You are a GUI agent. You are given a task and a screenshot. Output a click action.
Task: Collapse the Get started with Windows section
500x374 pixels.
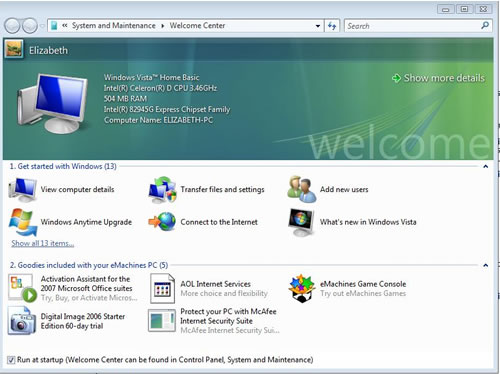[486, 166]
